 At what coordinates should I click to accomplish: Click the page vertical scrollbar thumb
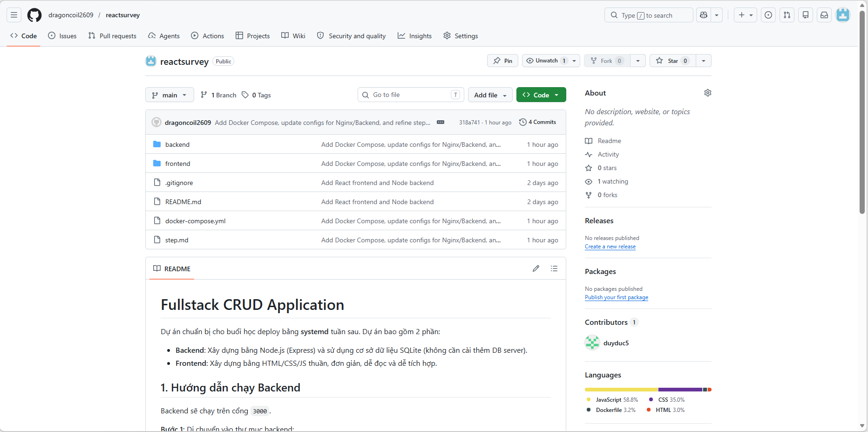[x=862, y=112]
